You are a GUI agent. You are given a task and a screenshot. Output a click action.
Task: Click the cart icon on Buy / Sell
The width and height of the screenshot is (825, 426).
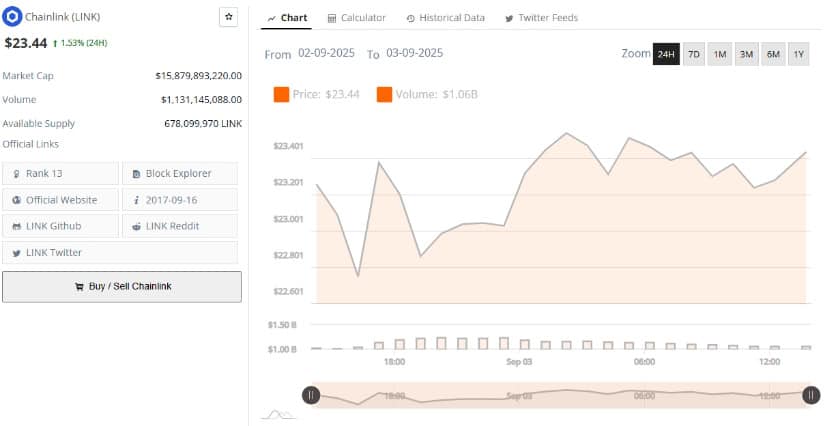pos(79,287)
